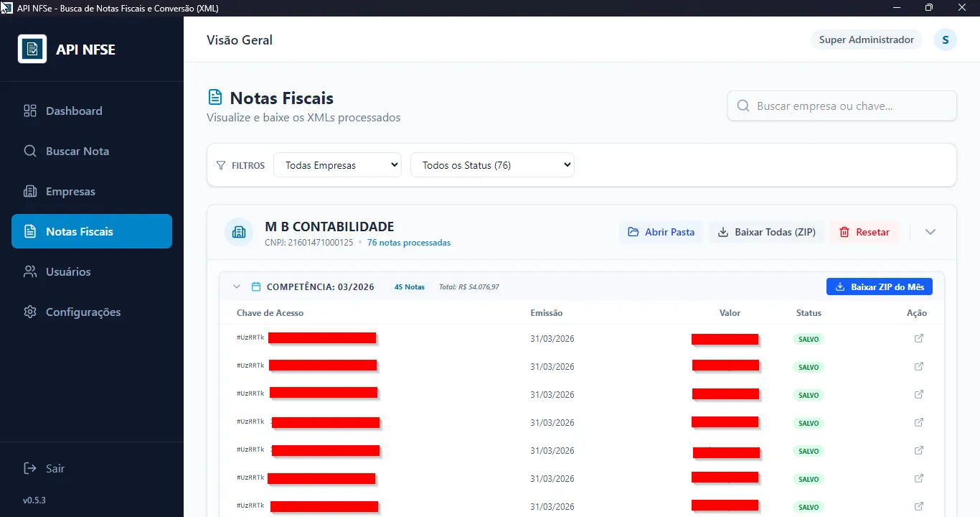Click the trash icon on Resetar button
Image resolution: width=980 pixels, height=517 pixels.
[844, 232]
